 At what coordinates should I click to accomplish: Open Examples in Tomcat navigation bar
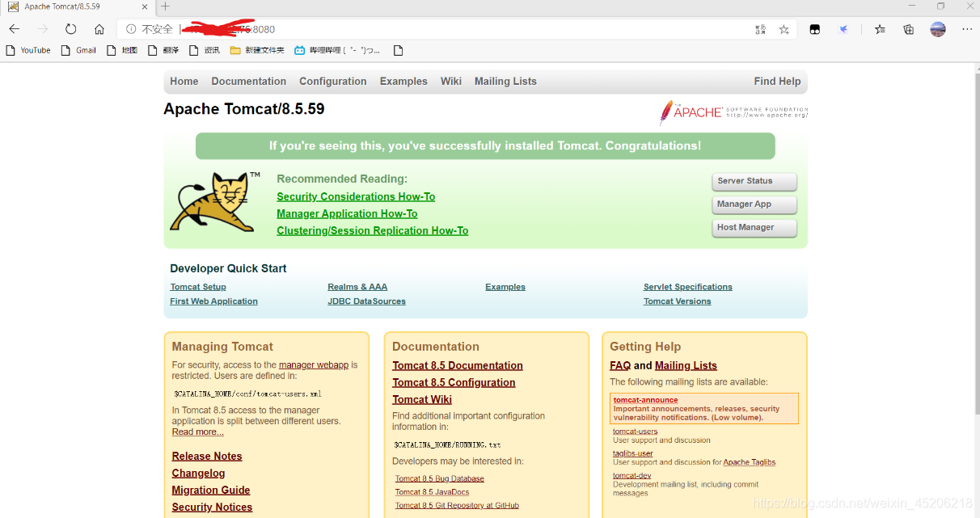pos(403,82)
